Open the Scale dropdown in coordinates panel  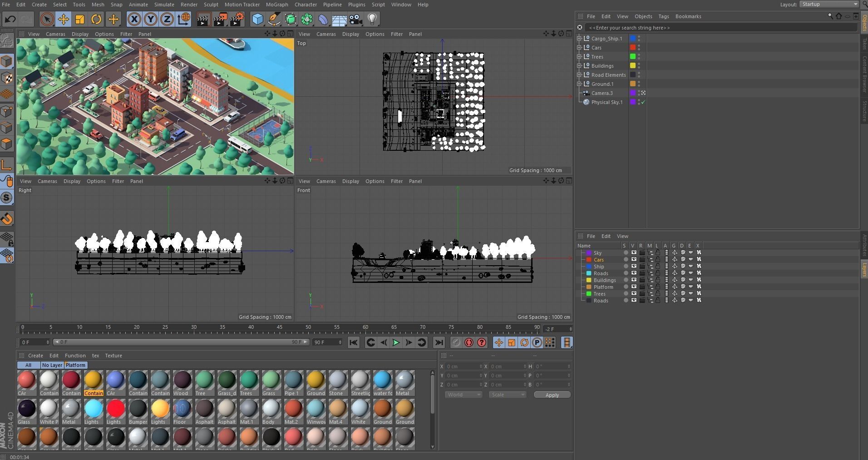[508, 395]
